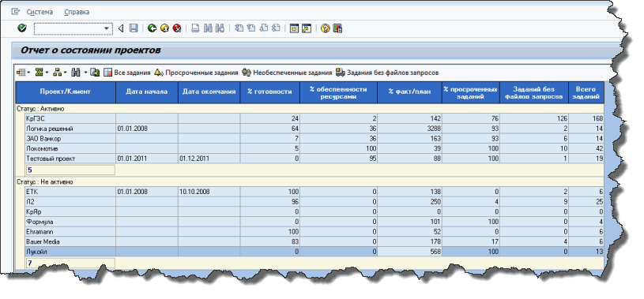Click the yellow Help question mark icon

click(x=326, y=28)
